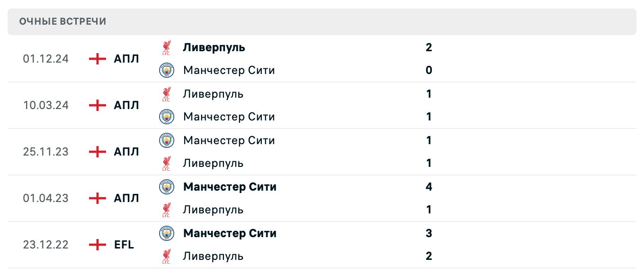Click the Manchester City badge in the 01.04.23 match
This screenshot has height=276, width=644.
(x=167, y=187)
